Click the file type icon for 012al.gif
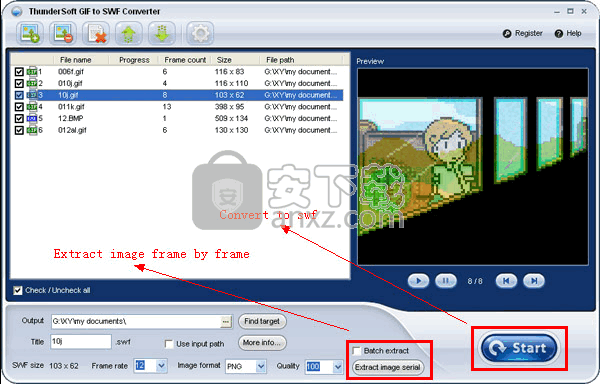Image resolution: width=600 pixels, height=384 pixels. pos(32,130)
